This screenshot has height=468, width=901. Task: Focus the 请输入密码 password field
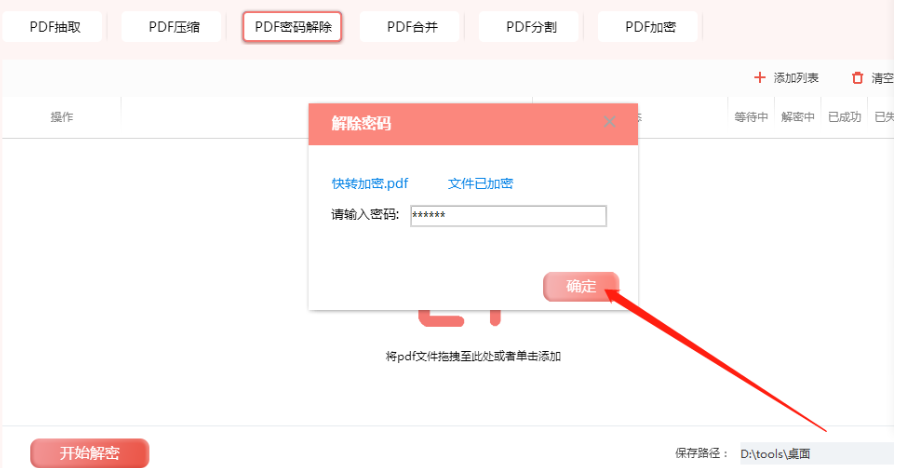pos(509,216)
